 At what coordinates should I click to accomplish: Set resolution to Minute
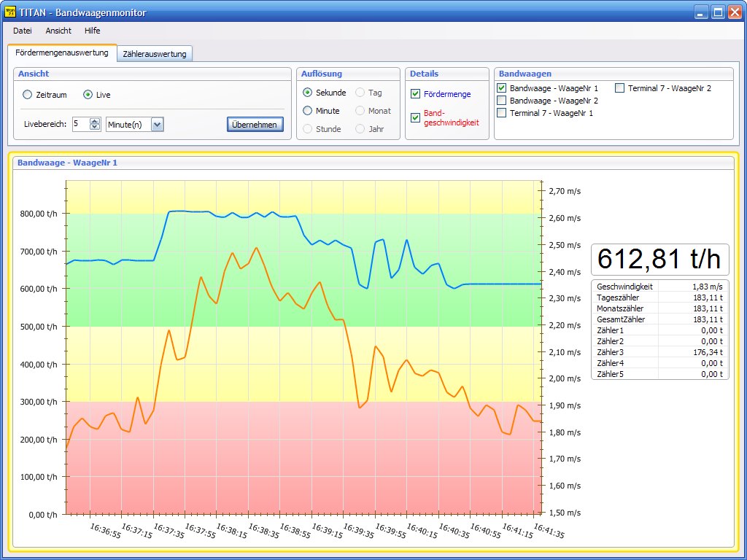[308, 111]
